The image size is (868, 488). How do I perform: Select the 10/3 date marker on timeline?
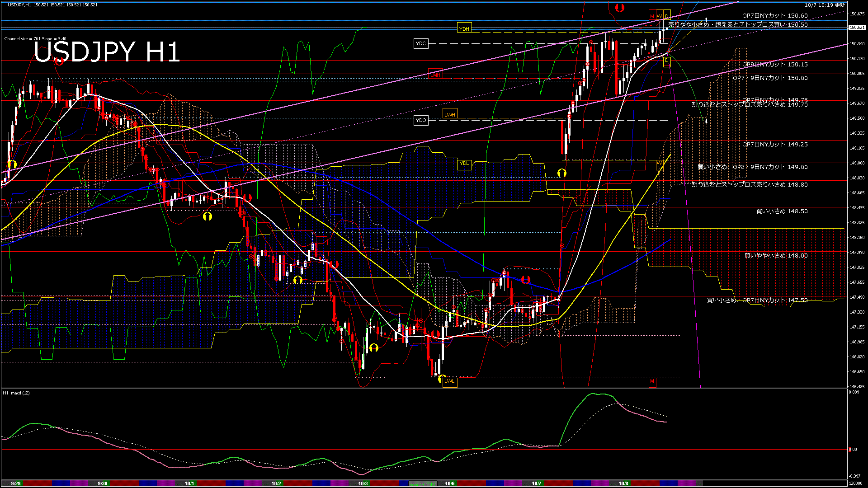point(363,483)
